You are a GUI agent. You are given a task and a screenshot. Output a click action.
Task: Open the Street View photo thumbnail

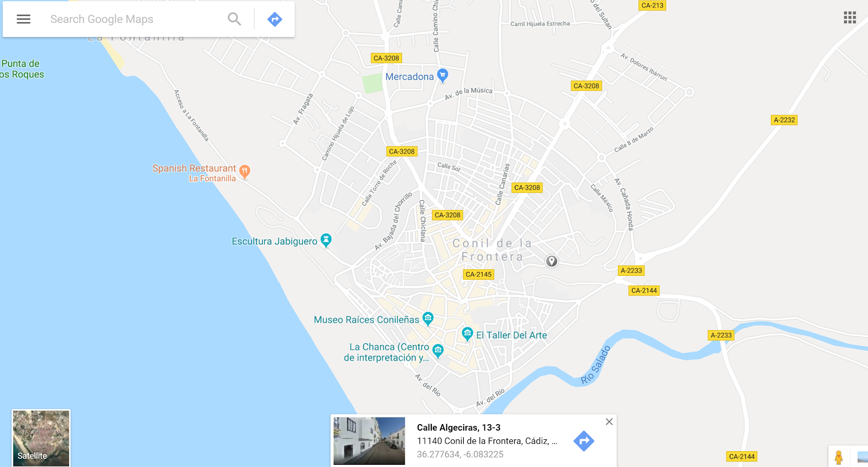pyautogui.click(x=369, y=441)
